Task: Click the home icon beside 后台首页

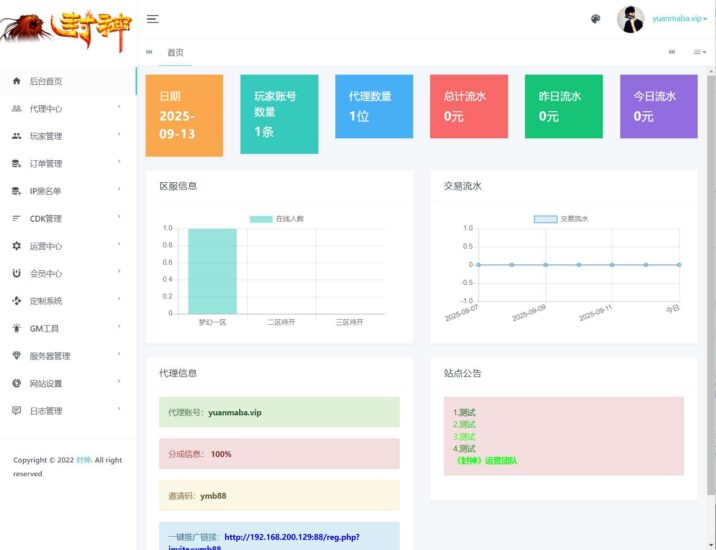Action: point(16,81)
